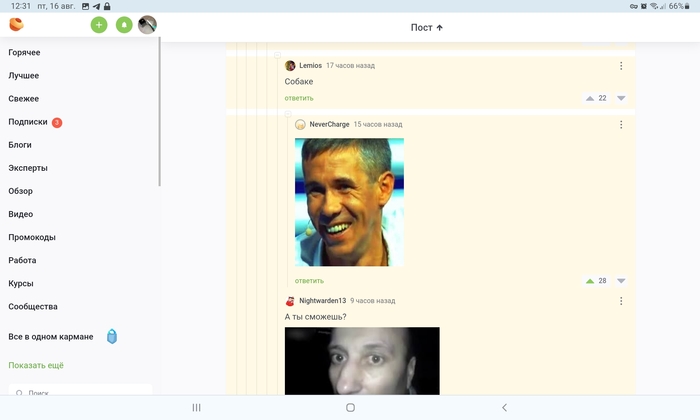Screen dimensions: 700x420
Task: Click the 12:31 clock in status bar
Action: pyautogui.click(x=21, y=6)
